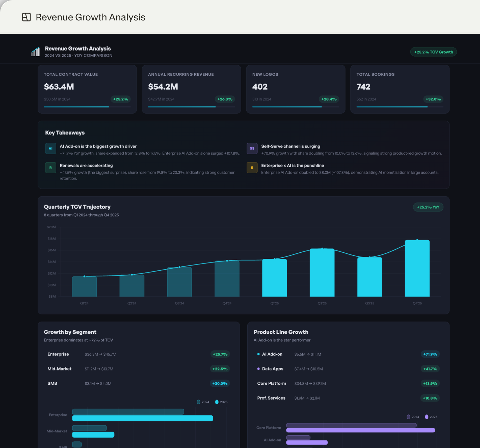Click the R badge icon beside Renewals are accelerating
480x448 pixels.
[x=51, y=168]
